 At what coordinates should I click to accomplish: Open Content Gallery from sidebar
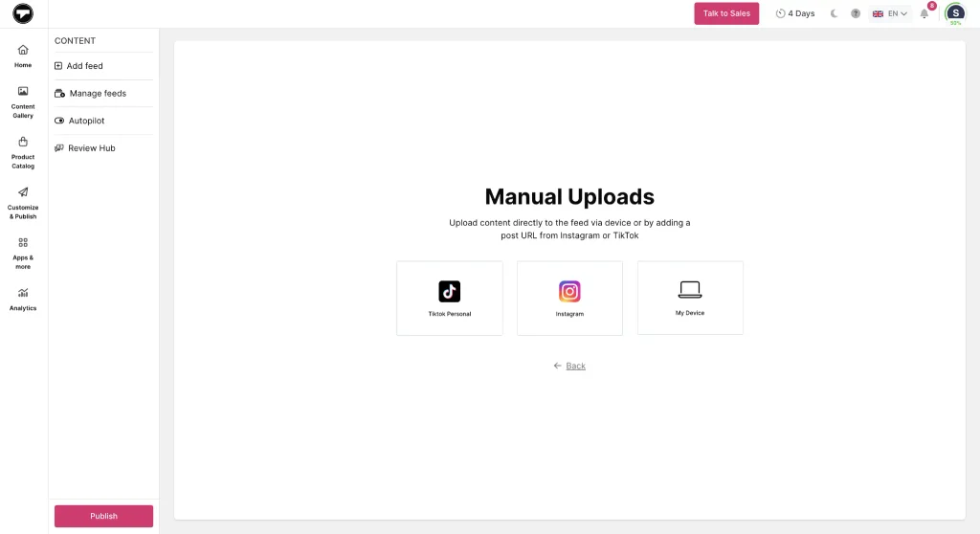click(23, 102)
